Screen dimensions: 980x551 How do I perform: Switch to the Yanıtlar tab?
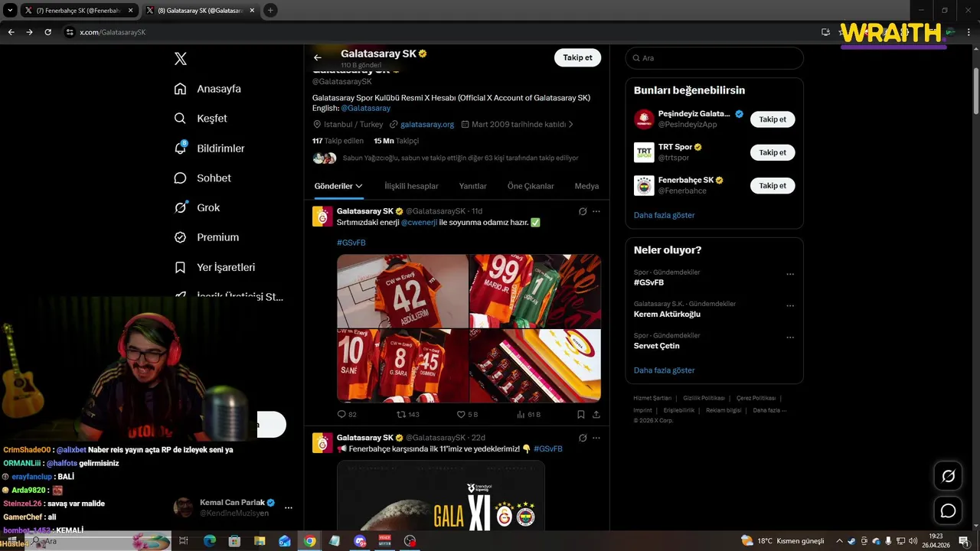(x=472, y=186)
